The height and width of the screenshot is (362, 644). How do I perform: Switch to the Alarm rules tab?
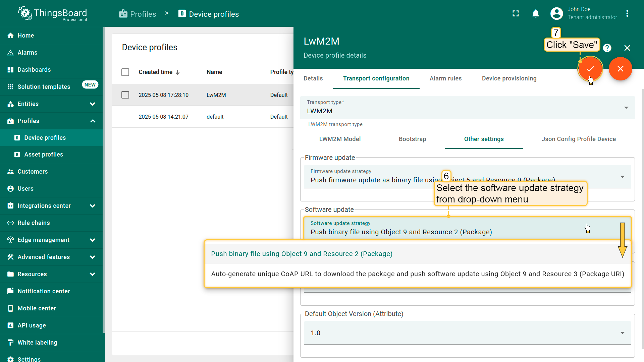point(445,78)
